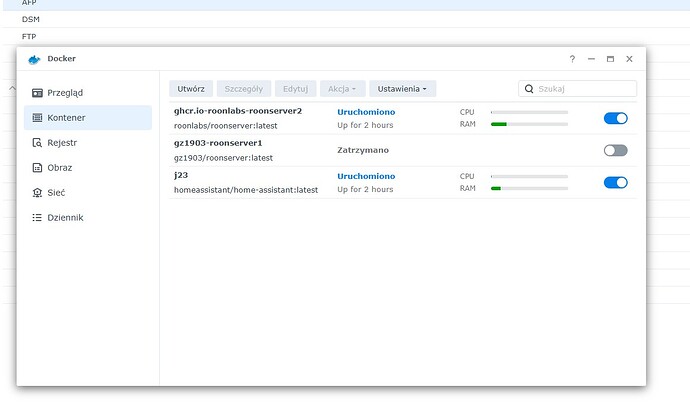Minimize the Docker window
This screenshot has height=411, width=690.
(591, 59)
